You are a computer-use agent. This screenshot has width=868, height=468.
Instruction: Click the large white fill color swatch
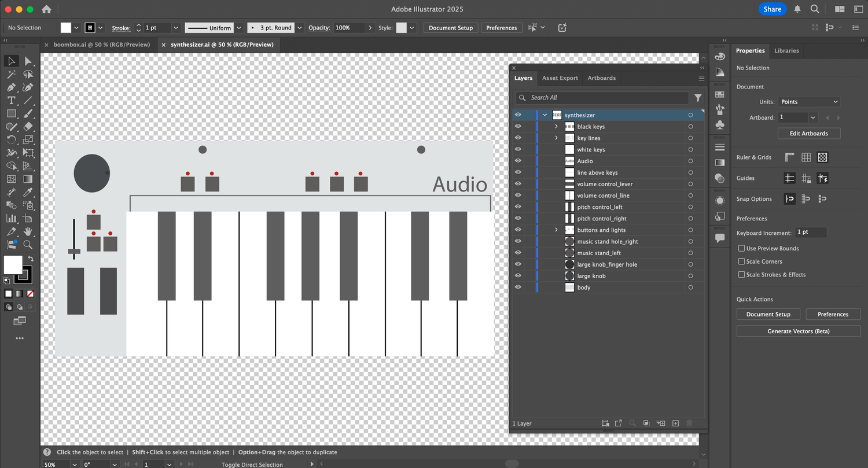click(x=13, y=264)
